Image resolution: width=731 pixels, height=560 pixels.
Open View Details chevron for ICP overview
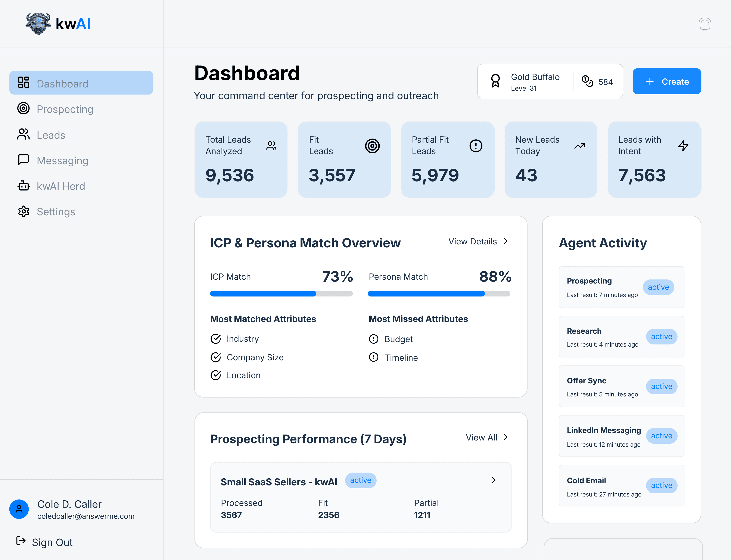pos(506,241)
